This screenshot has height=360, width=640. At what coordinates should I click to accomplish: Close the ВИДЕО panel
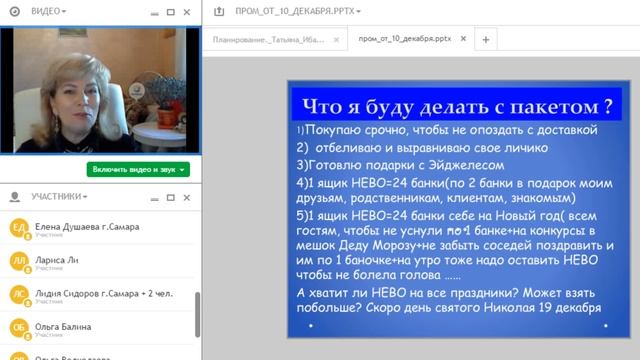(x=187, y=12)
